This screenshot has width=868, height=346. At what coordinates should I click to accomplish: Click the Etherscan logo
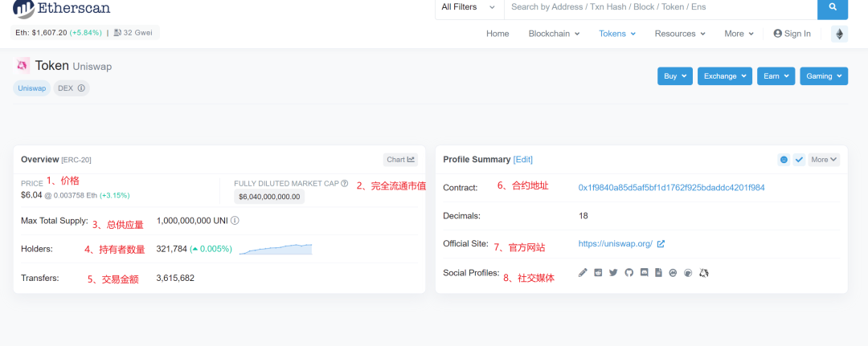(x=61, y=8)
